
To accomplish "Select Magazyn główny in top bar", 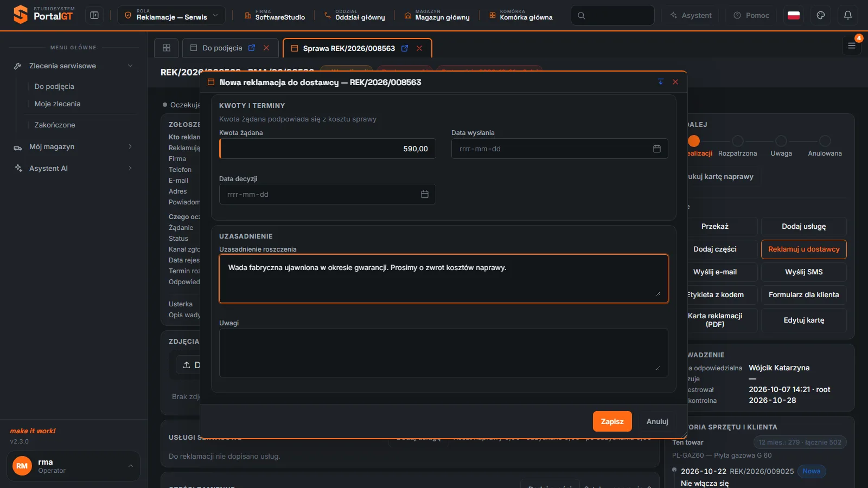I will [x=437, y=15].
